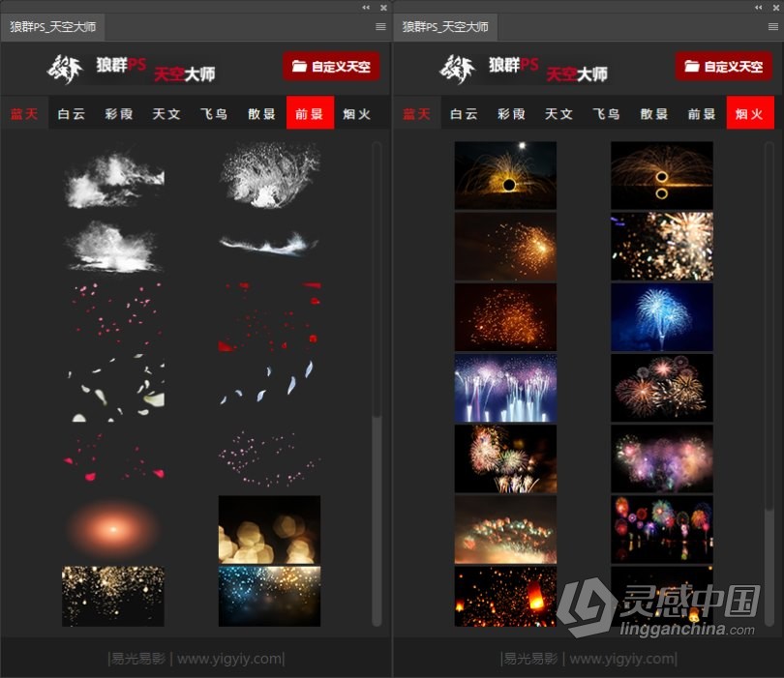Screen dimensions: 784x678
Task: Choose the purple-blue fountain fireworks thumbnail
Action: [505, 389]
